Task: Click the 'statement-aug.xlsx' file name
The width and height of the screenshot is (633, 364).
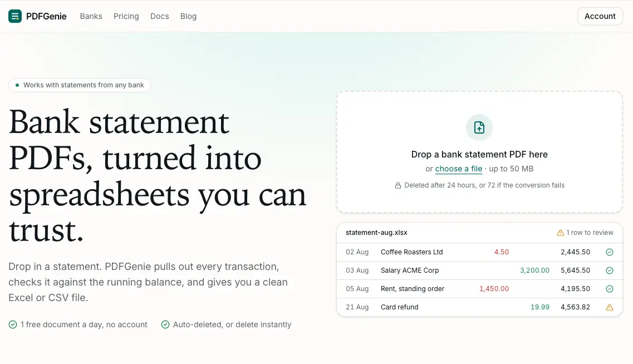Action: click(376, 233)
